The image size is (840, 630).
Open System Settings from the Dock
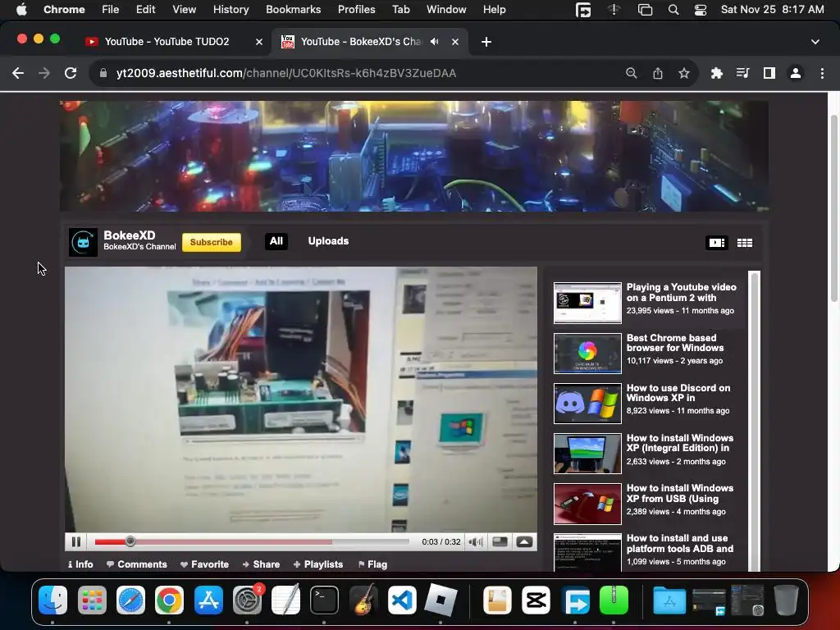tap(247, 600)
